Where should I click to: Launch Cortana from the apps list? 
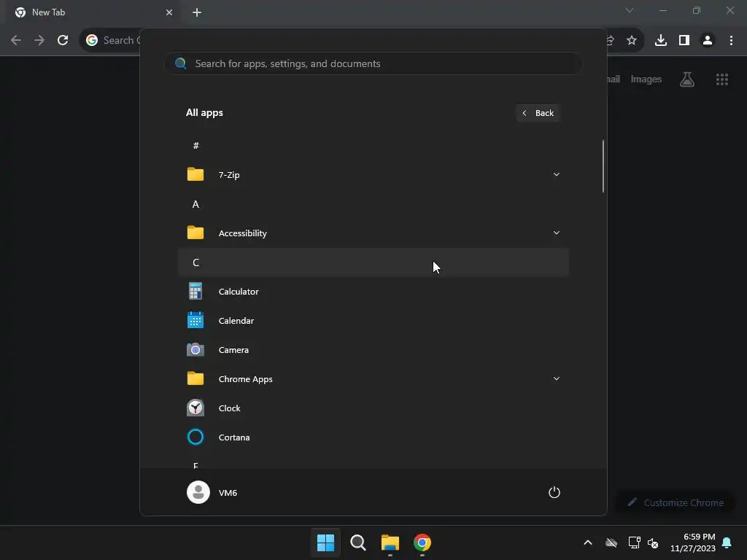(373, 437)
